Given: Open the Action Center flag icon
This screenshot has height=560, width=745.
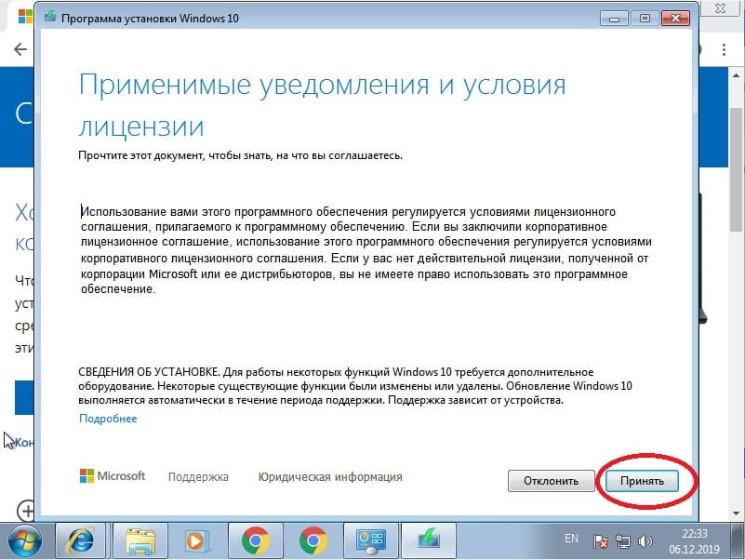Looking at the screenshot, I should tap(602, 540).
